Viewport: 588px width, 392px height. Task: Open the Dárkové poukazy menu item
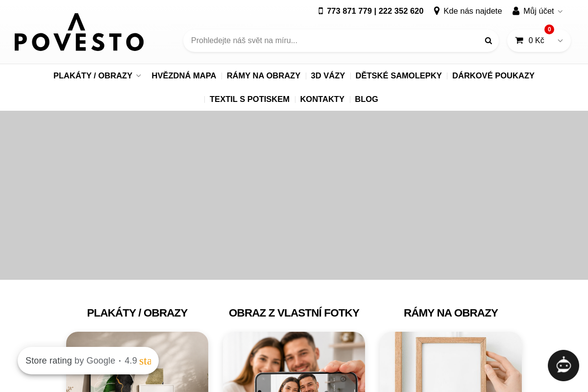[493, 76]
